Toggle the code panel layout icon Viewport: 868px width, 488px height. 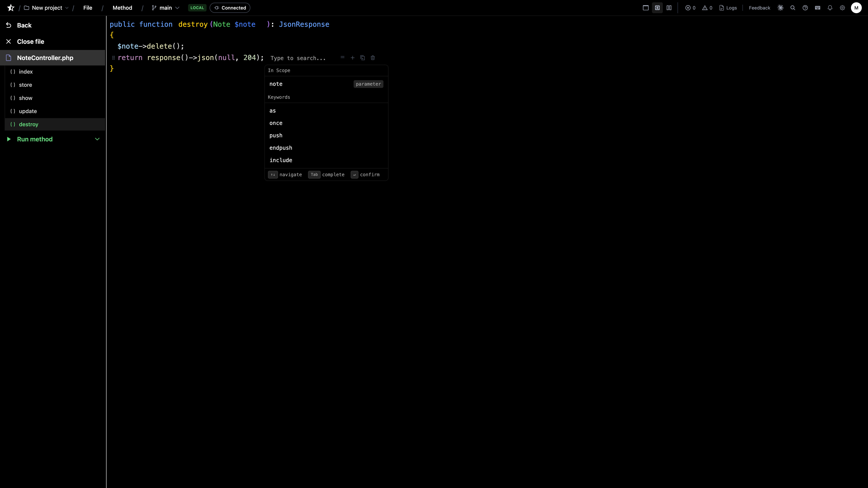(657, 7)
